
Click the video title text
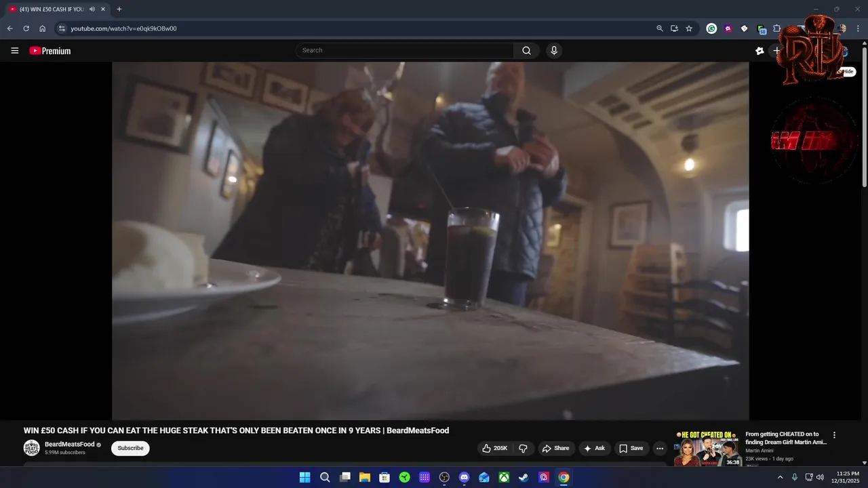pos(236,430)
